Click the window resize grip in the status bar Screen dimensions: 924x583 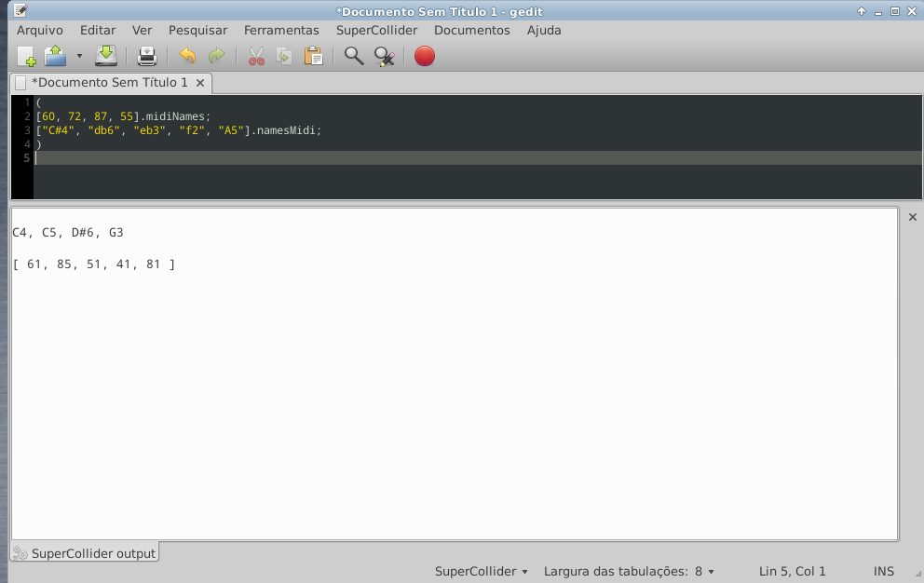(917, 573)
